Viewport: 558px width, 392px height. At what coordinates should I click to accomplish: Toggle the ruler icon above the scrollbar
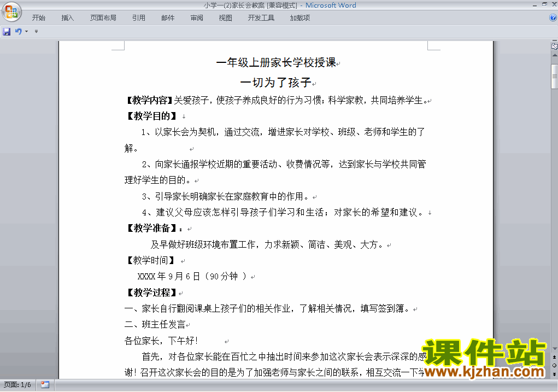[x=554, y=46]
